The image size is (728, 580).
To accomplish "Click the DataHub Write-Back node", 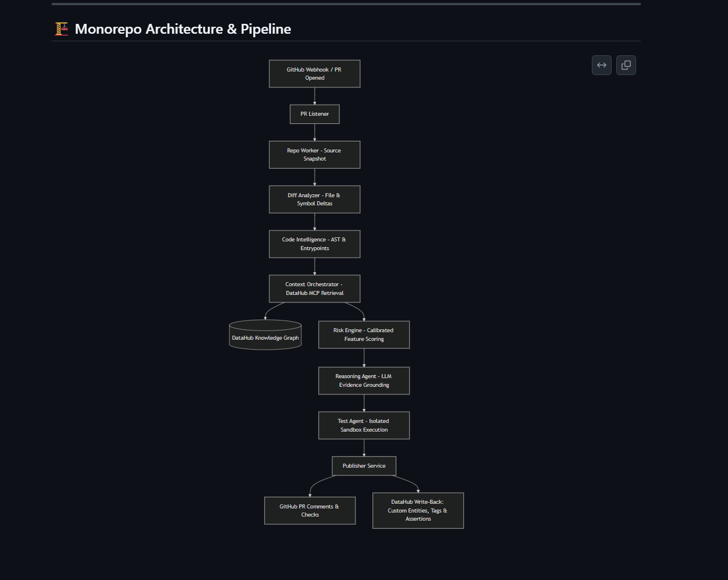I will pos(418,511).
